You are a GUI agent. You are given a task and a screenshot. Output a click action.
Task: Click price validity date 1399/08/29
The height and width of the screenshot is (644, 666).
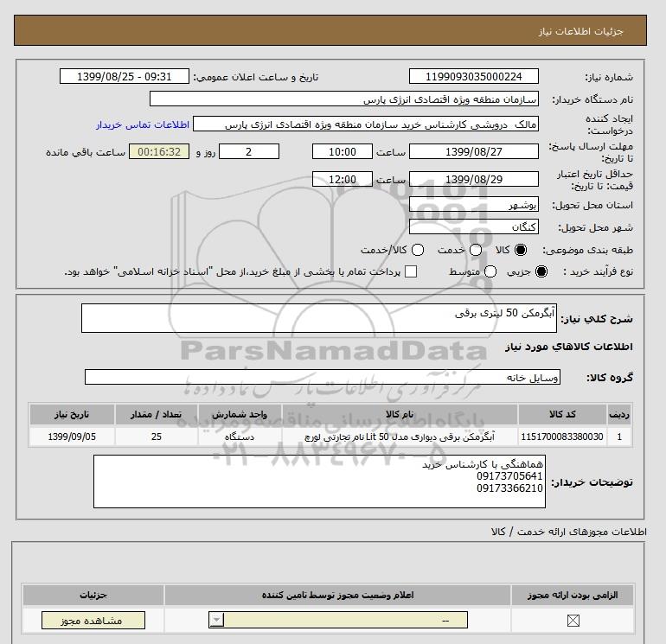(x=474, y=179)
